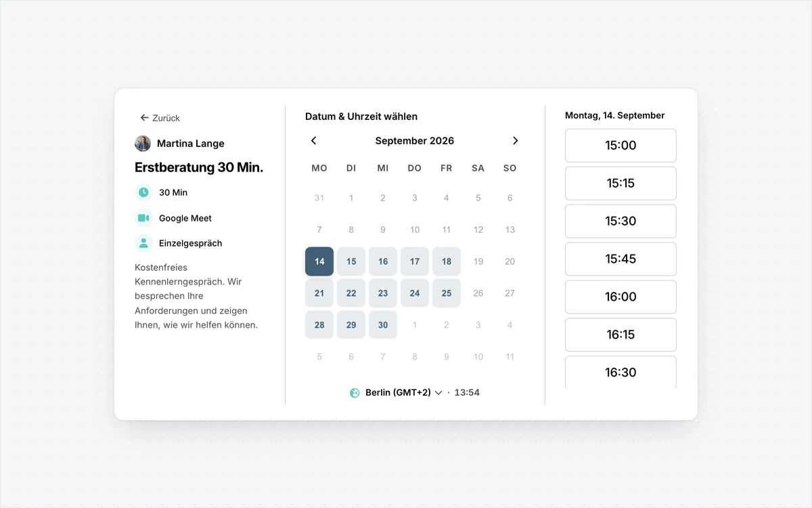Advance to next month arrow
This screenshot has height=508, width=812.
click(x=515, y=141)
